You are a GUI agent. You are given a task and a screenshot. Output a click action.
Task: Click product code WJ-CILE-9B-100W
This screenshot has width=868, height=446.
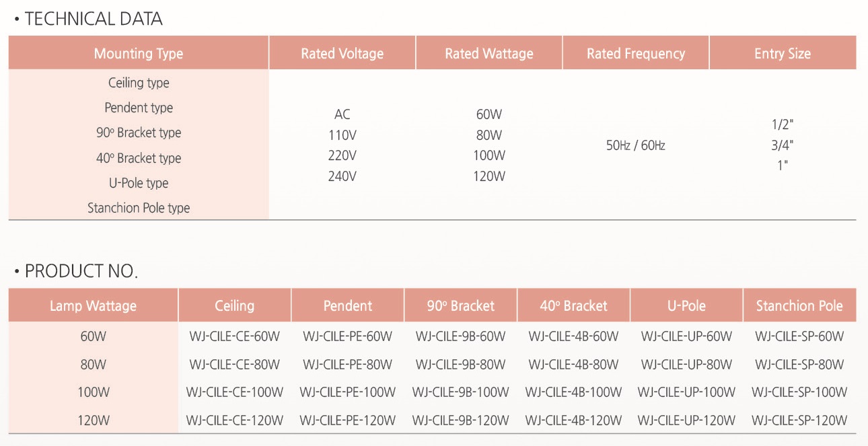click(461, 392)
